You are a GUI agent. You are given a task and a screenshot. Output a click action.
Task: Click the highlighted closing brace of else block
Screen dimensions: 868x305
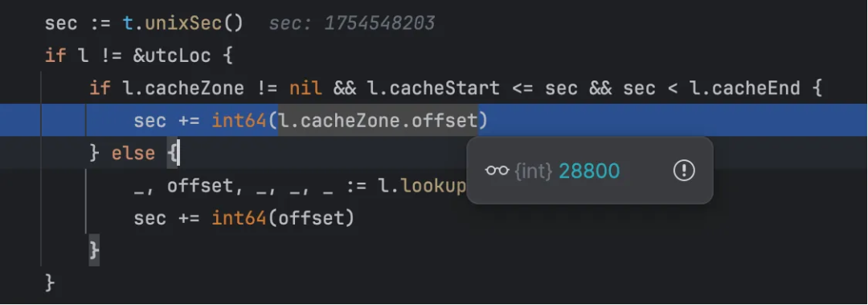coord(94,250)
